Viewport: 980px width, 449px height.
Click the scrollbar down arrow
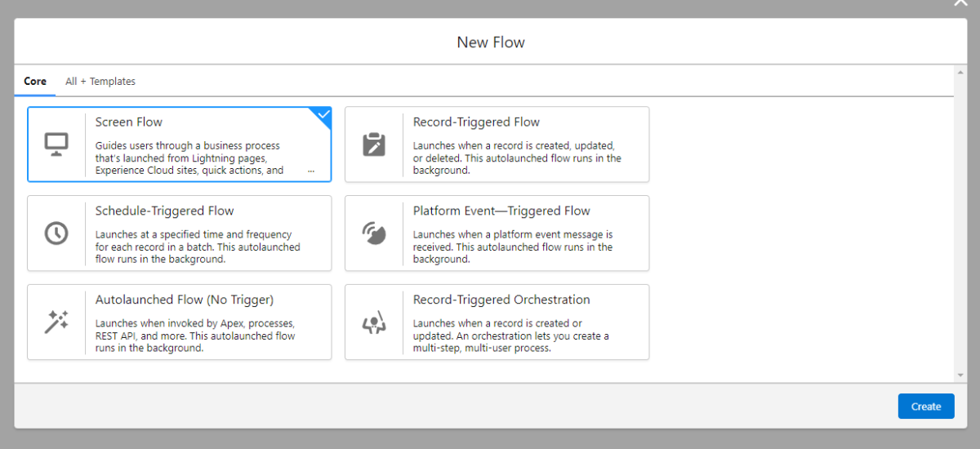point(960,375)
